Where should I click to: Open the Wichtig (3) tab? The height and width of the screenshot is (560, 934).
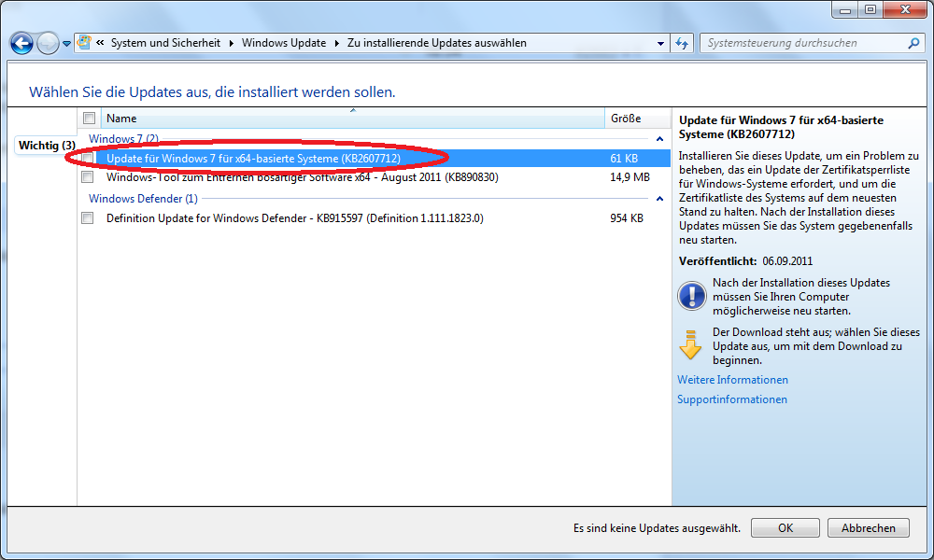[47, 146]
